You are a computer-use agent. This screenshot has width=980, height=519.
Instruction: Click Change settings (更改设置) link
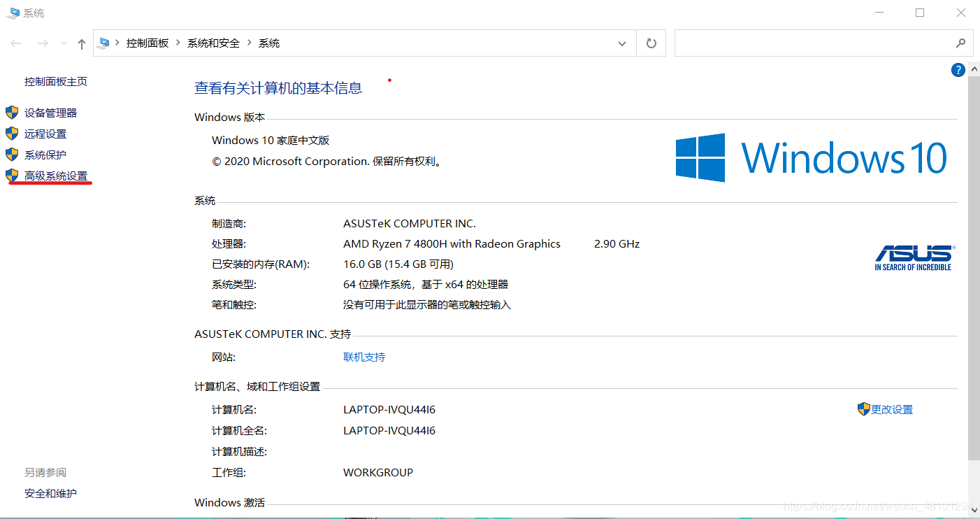pos(892,409)
